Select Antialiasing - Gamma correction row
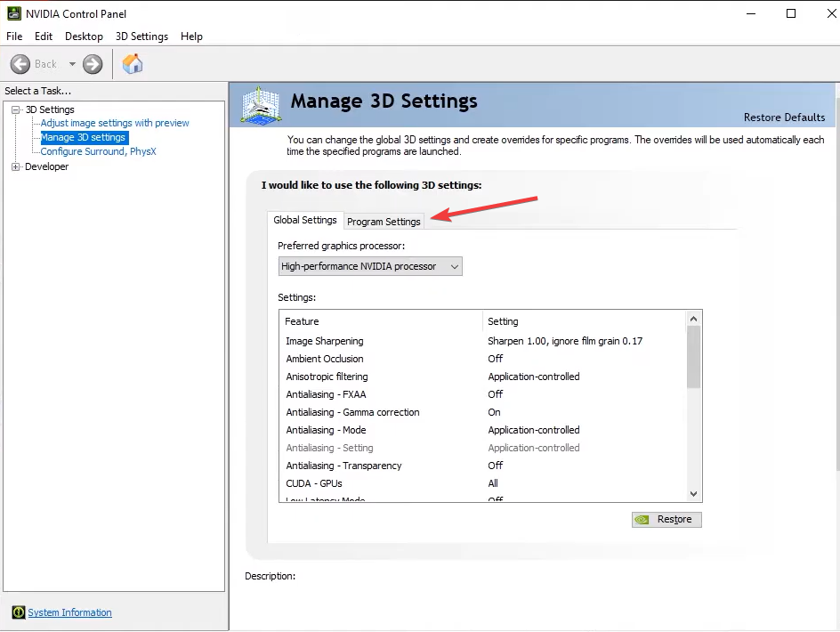840x632 pixels. coord(482,412)
